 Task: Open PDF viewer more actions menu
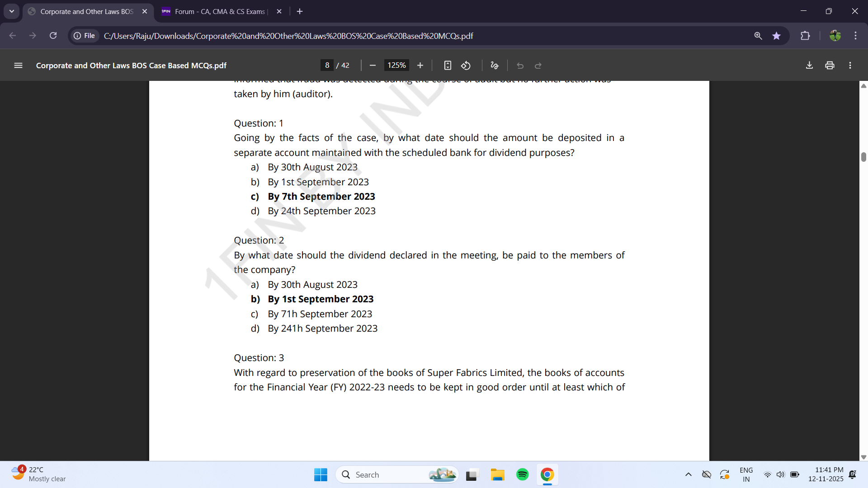850,66
